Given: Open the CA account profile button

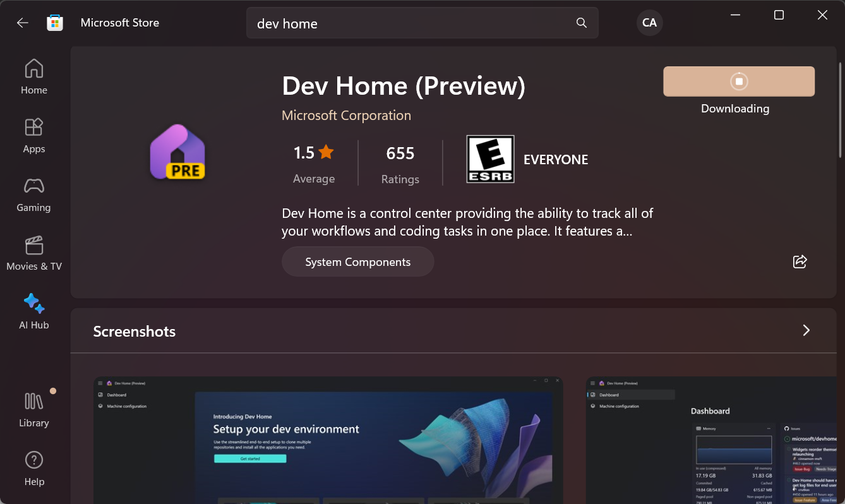Looking at the screenshot, I should (x=649, y=23).
